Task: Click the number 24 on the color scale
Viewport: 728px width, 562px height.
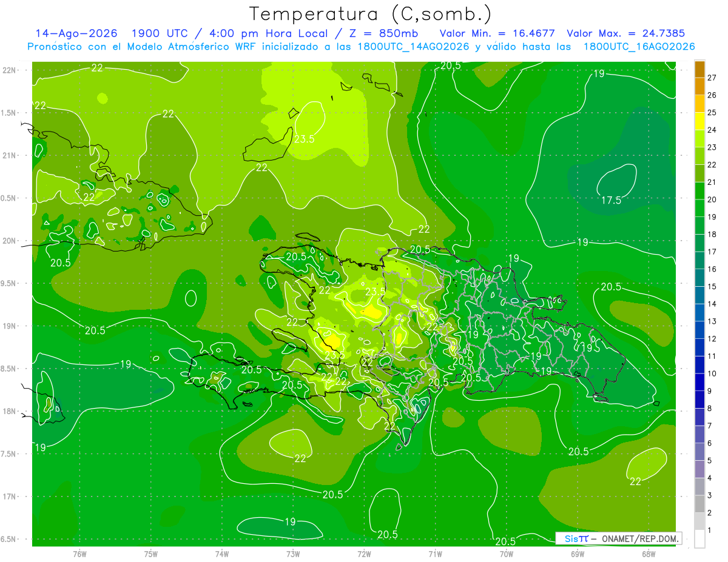Action: tap(712, 130)
